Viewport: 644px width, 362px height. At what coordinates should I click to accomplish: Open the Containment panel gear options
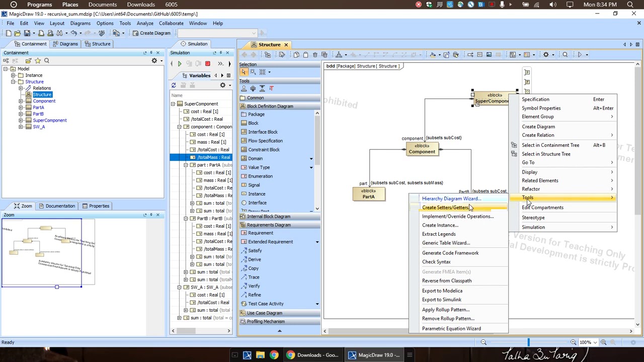click(x=154, y=61)
